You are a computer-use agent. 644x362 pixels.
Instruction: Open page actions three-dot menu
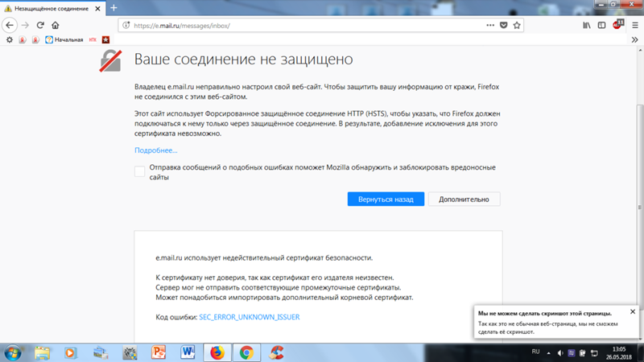[x=490, y=26]
